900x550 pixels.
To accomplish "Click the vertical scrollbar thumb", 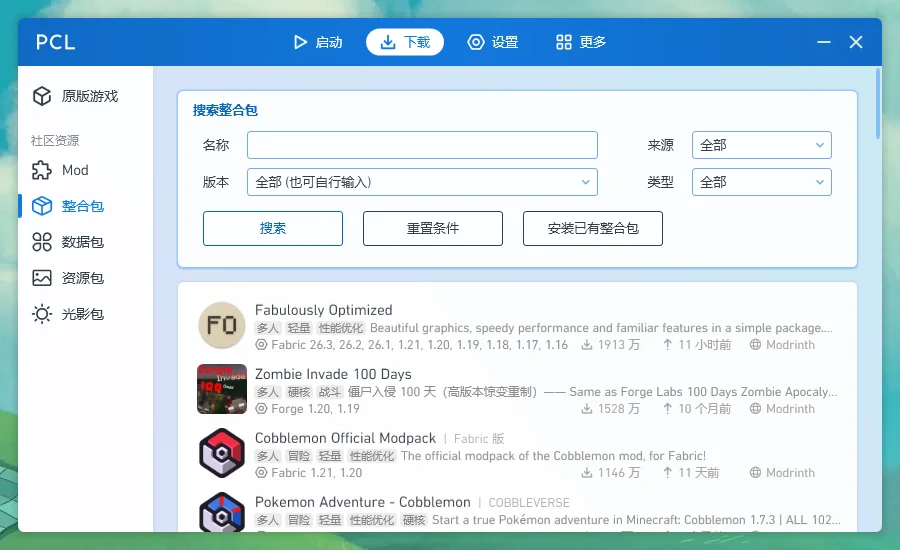I will pos(878,103).
